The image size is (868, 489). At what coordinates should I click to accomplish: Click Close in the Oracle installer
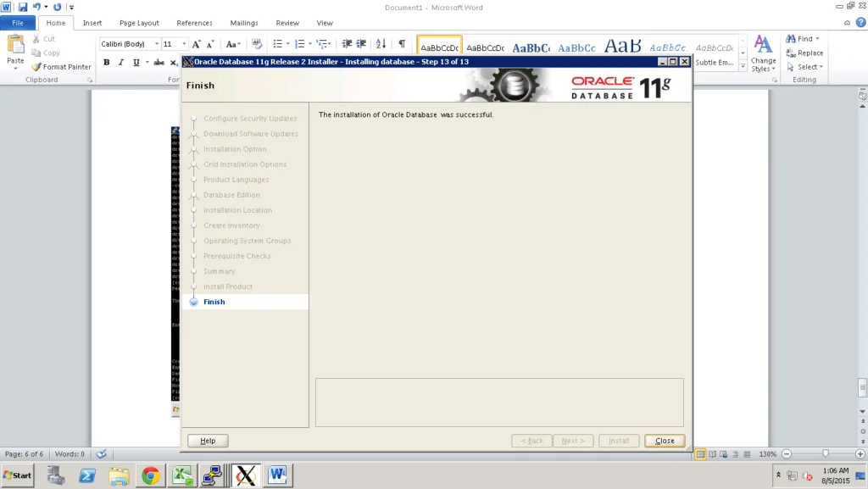coord(665,441)
